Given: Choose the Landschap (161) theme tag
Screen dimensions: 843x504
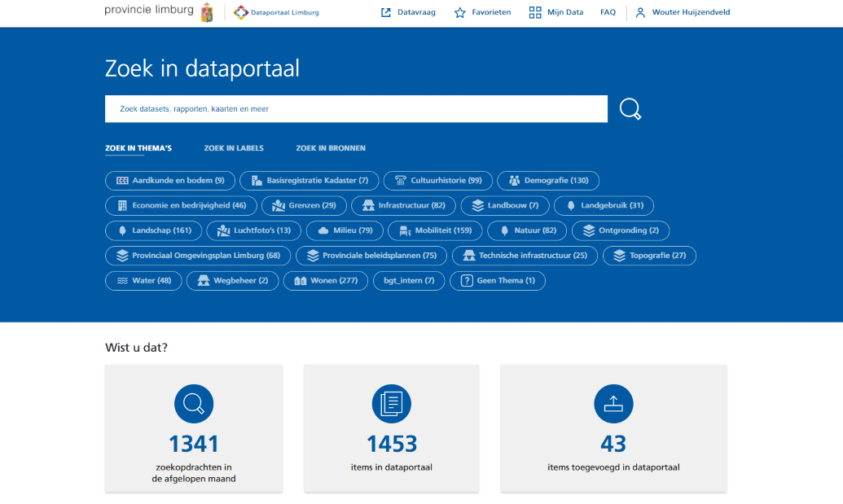Looking at the screenshot, I should point(154,230).
